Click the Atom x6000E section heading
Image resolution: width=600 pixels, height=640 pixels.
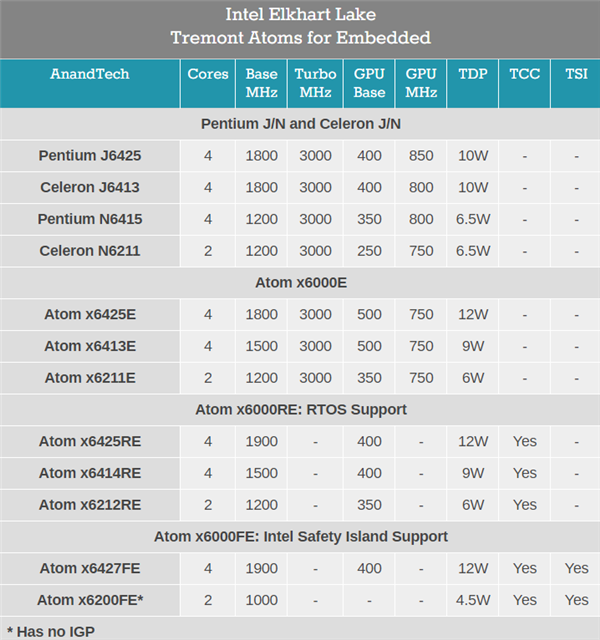(x=301, y=282)
